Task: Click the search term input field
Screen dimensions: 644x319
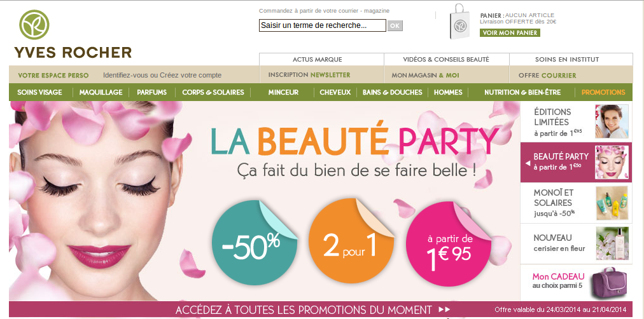Action: 323,25
